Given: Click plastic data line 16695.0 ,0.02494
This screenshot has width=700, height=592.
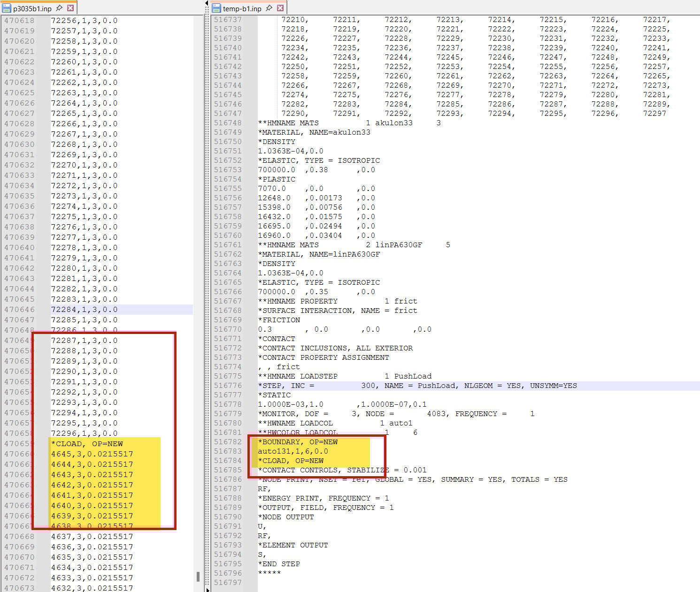Looking at the screenshot, I should [316, 226].
